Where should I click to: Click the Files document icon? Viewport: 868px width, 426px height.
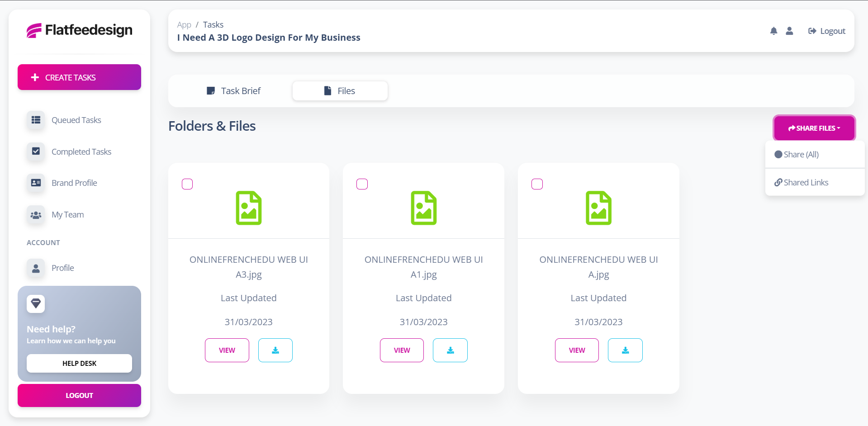point(327,91)
